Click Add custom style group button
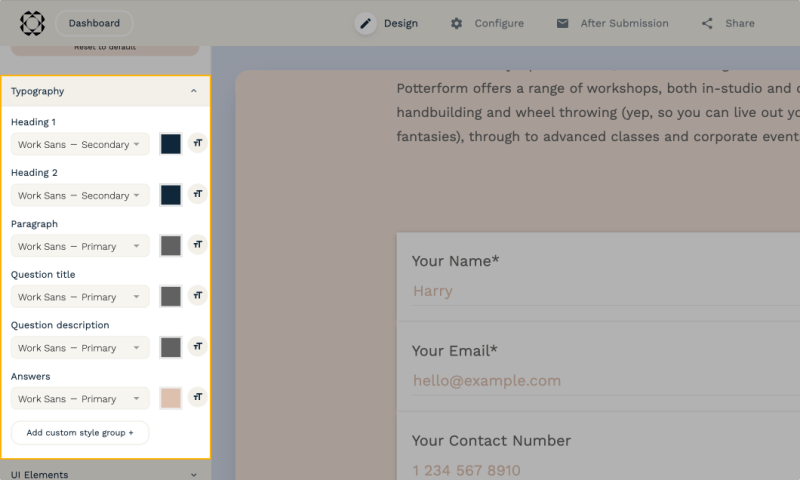The width and height of the screenshot is (800, 480). coord(80,433)
